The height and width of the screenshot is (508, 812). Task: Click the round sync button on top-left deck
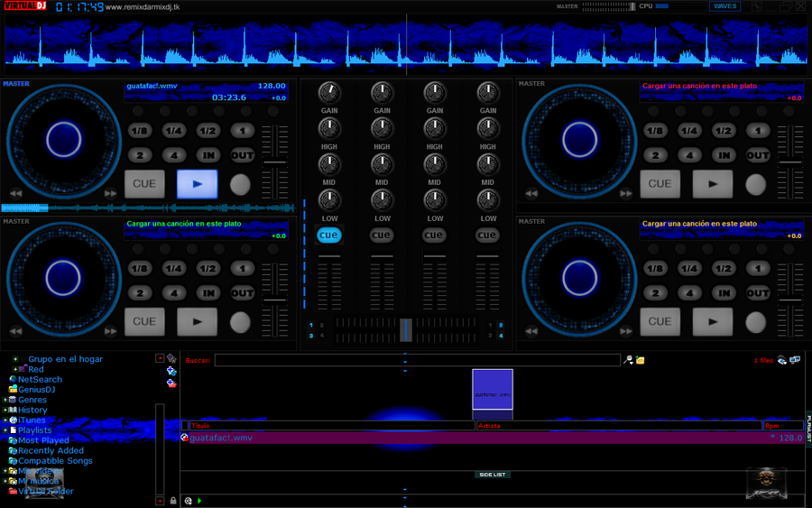(240, 184)
